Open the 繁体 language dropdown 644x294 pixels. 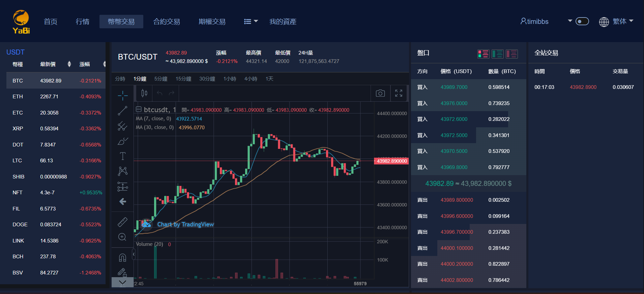click(x=616, y=22)
